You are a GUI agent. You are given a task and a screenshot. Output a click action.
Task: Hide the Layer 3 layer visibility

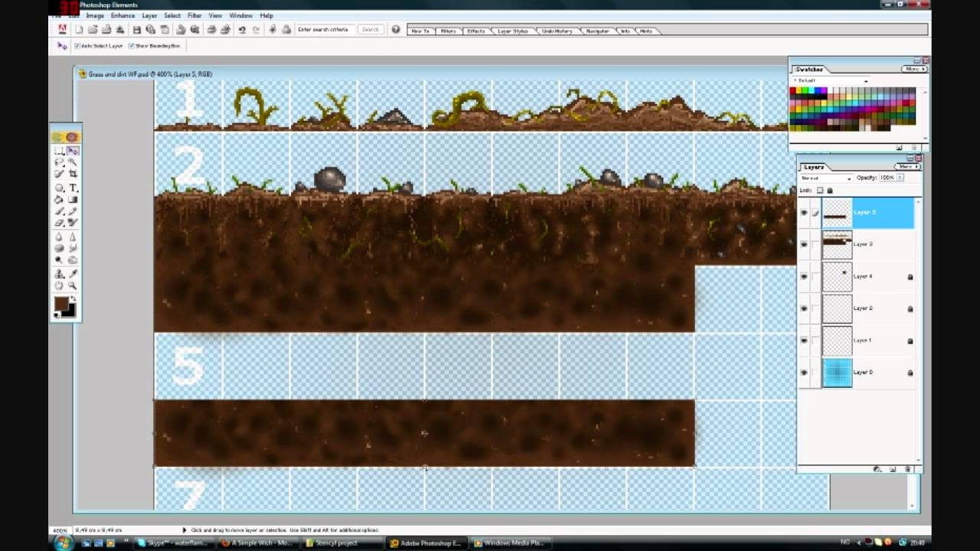[803, 244]
